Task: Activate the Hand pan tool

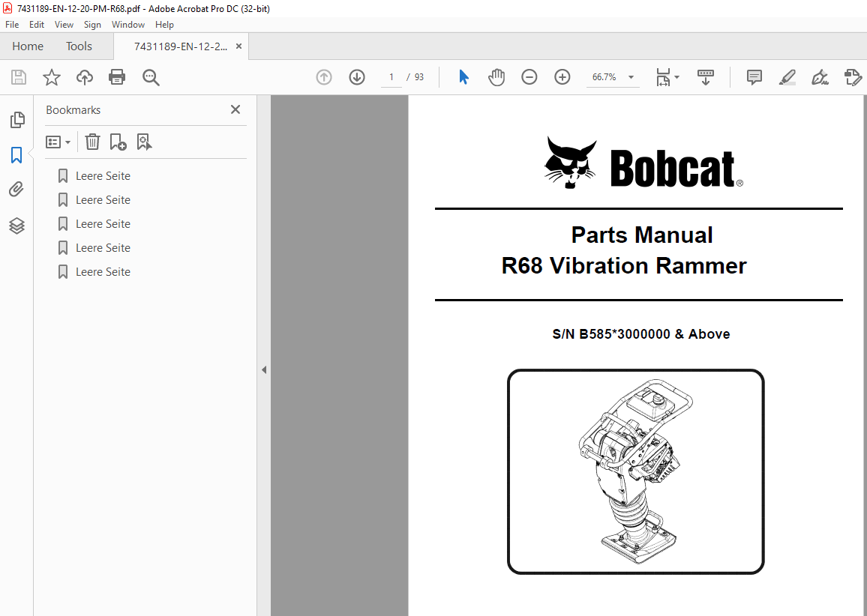Action: tap(496, 77)
